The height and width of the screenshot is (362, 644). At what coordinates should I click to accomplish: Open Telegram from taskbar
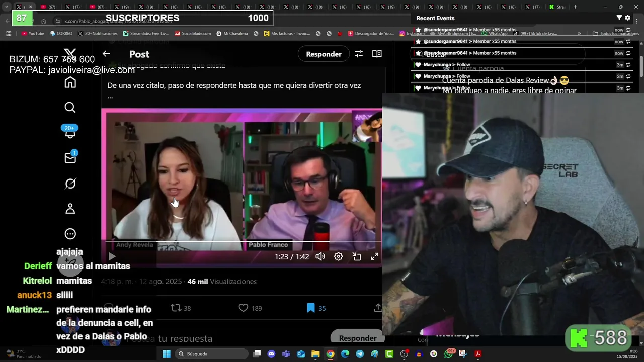[360, 354]
